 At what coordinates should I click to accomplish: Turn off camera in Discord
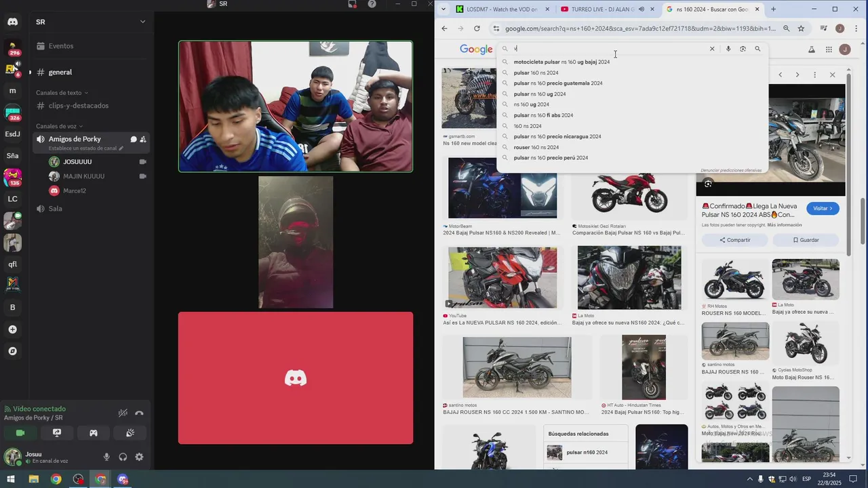[20, 433]
